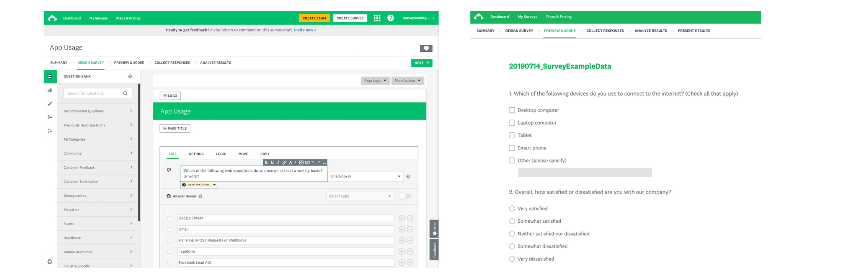Add a choice after Google Sheets
This screenshot has width=868, height=279.
click(401, 218)
